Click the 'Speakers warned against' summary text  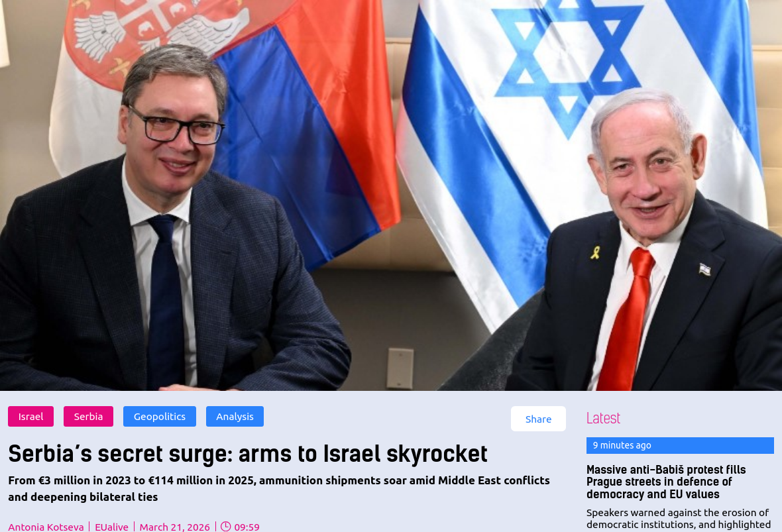click(x=678, y=519)
